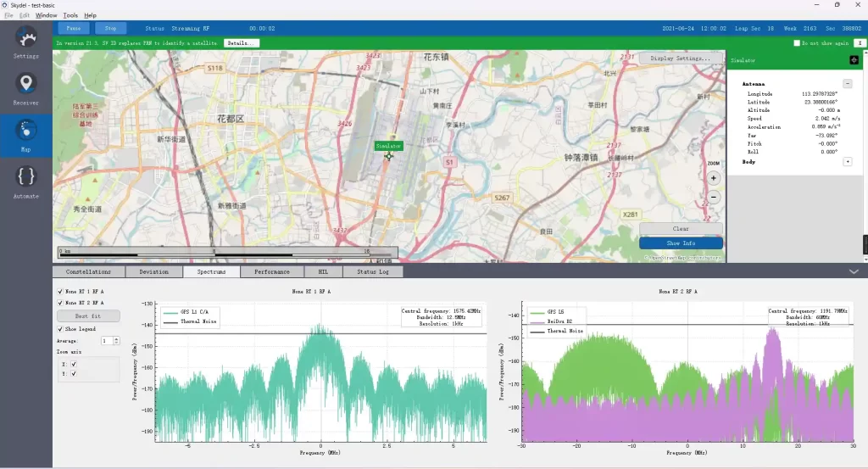The width and height of the screenshot is (868, 469).
Task: Switch to the Constellations tab
Action: point(88,272)
